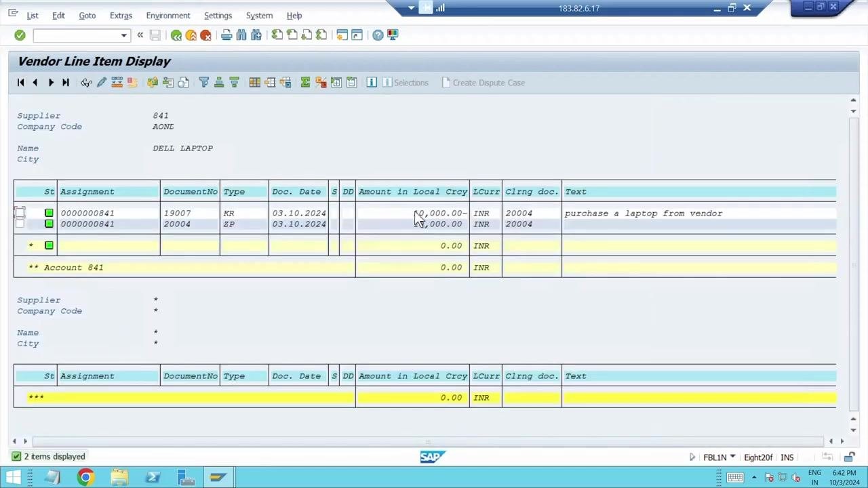
Task: Show hidden Windows system tray icons
Action: click(x=754, y=477)
